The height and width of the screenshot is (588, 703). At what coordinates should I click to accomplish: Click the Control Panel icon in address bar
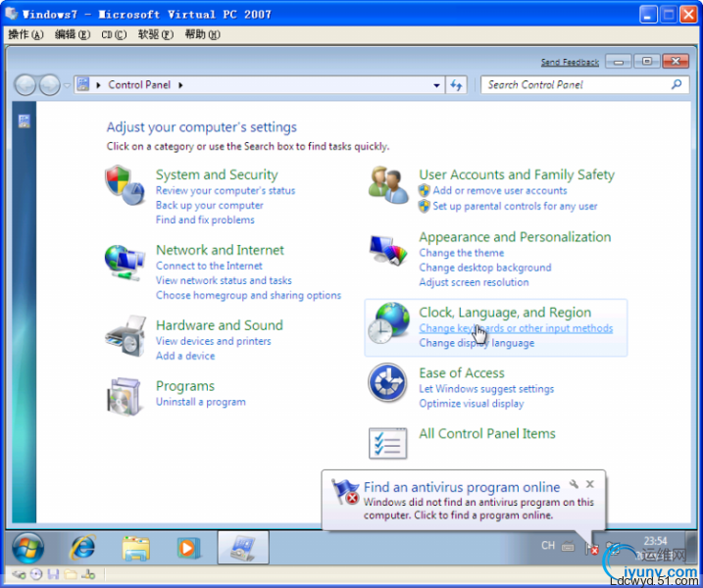[x=83, y=84]
